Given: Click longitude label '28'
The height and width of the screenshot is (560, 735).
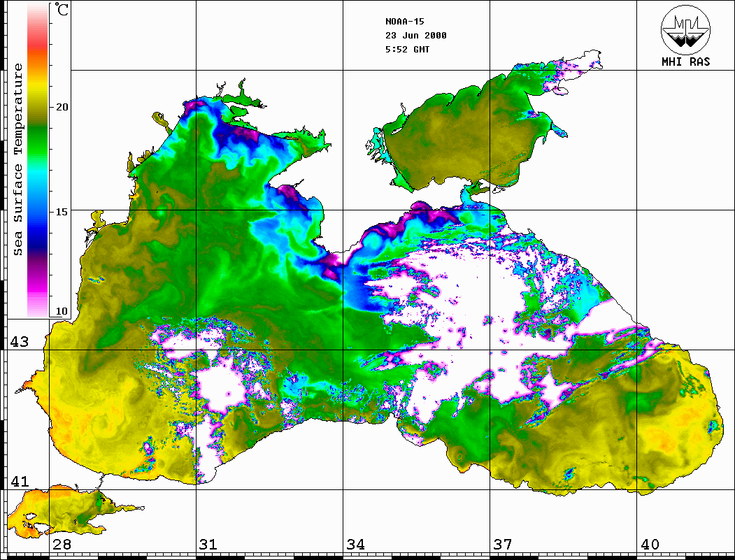Looking at the screenshot, I should pos(62,545).
